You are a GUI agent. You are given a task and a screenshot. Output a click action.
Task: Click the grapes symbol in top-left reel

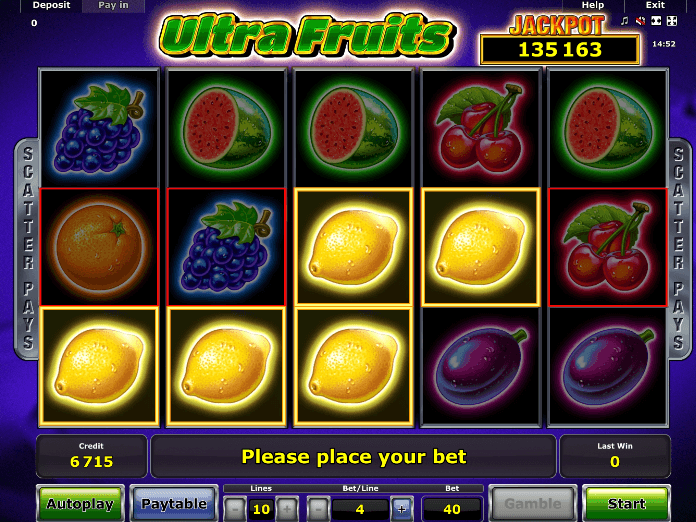coord(99,128)
